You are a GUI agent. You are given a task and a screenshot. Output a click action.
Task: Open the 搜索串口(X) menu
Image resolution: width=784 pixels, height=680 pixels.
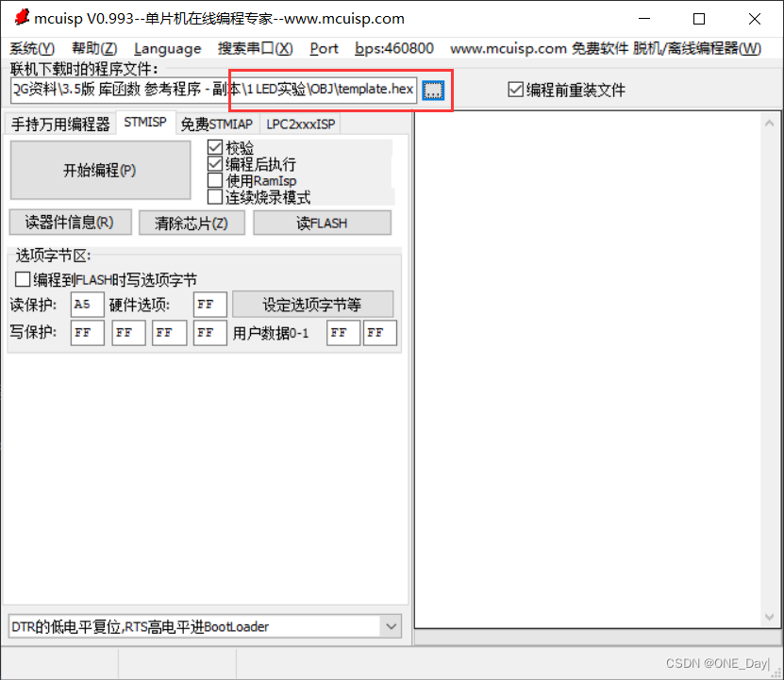256,48
